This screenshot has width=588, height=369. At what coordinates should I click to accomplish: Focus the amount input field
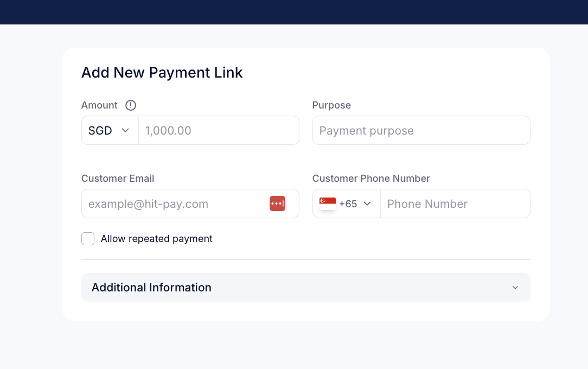[x=219, y=130]
